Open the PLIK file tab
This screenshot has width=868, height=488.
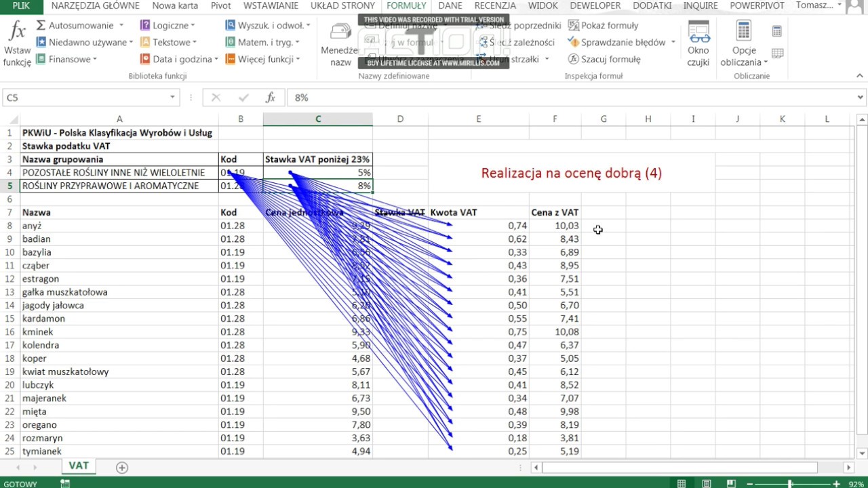tap(21, 5)
